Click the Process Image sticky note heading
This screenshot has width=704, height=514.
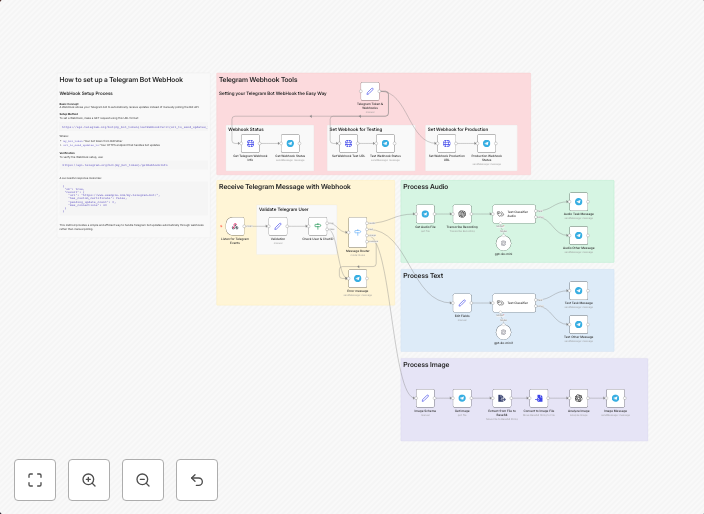click(x=426, y=365)
